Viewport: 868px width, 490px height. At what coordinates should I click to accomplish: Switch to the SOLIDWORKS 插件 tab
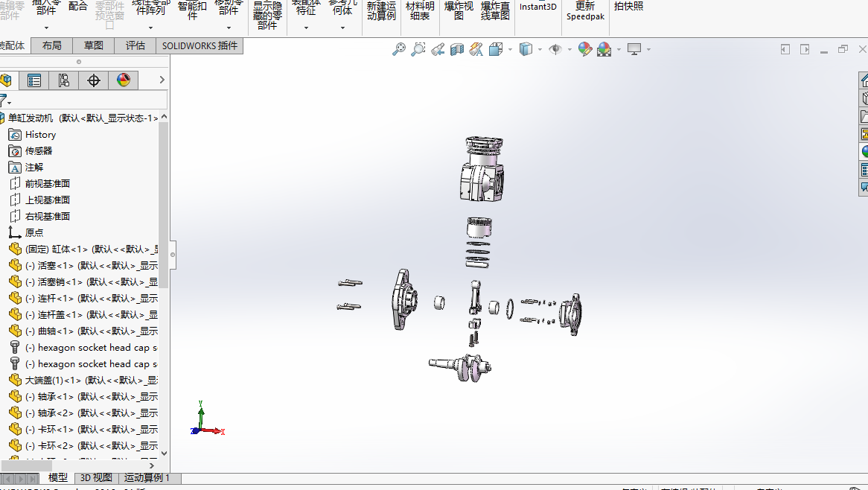[200, 45]
